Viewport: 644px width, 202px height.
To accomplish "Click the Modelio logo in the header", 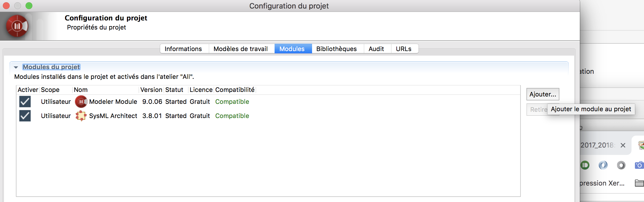I will click(x=17, y=26).
